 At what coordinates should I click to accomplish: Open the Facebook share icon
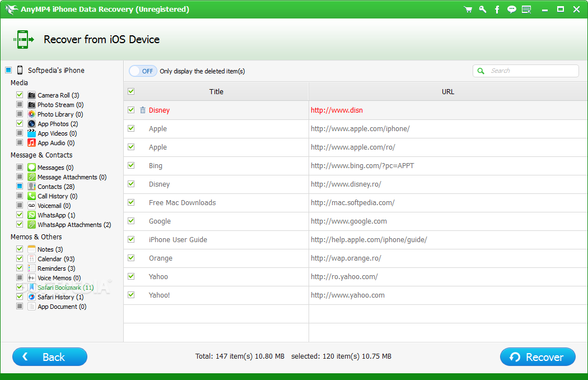click(x=497, y=10)
